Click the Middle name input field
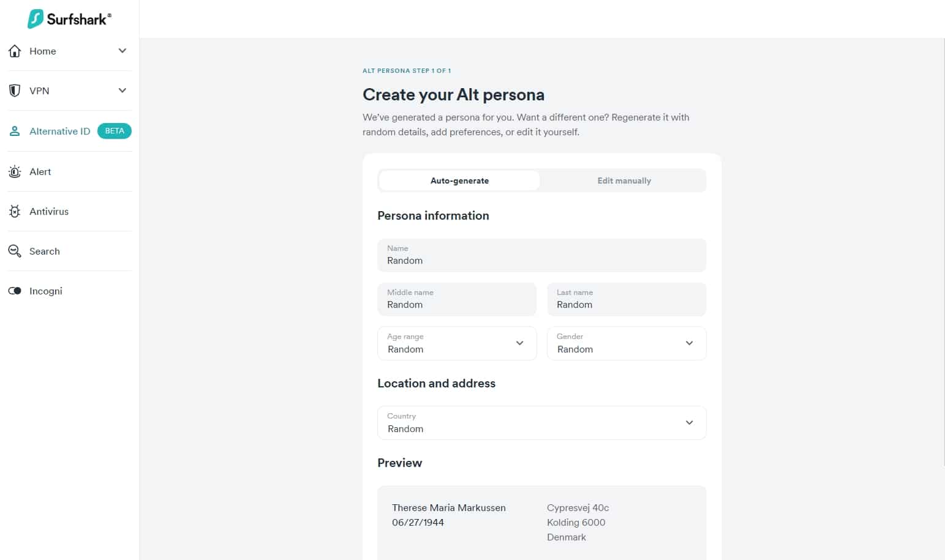The image size is (945, 560). pos(457,299)
